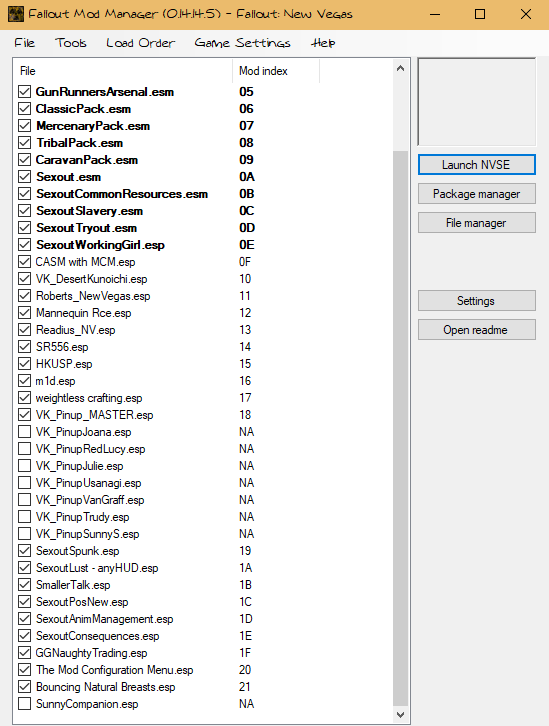Open the Package manager
This screenshot has width=549, height=726.
(x=476, y=194)
